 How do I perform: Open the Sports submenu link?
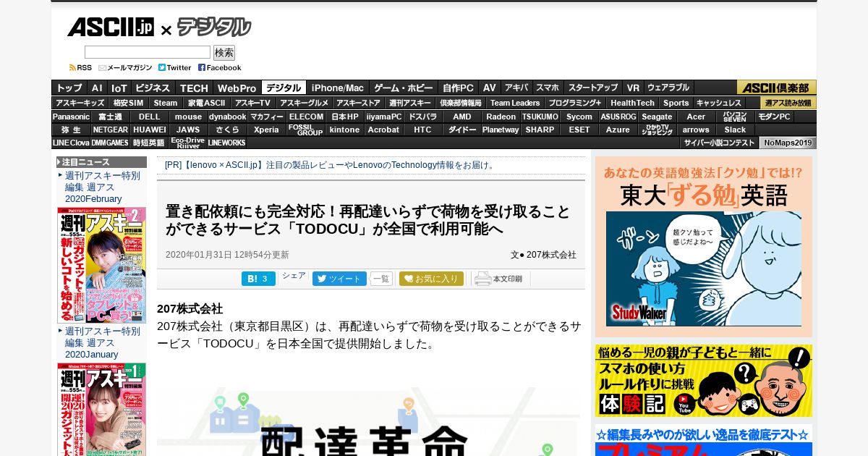pyautogui.click(x=676, y=103)
